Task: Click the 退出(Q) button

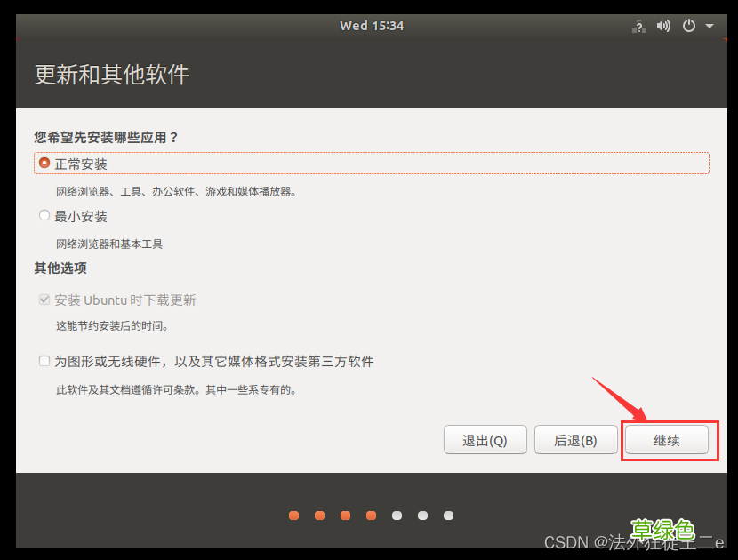Action: 485,439
